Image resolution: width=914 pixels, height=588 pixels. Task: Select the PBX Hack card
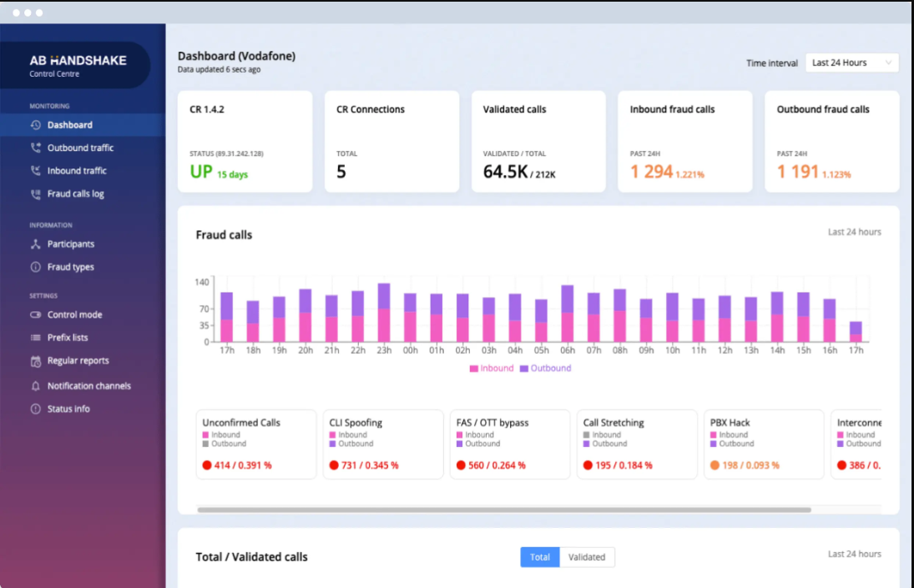pyautogui.click(x=764, y=445)
